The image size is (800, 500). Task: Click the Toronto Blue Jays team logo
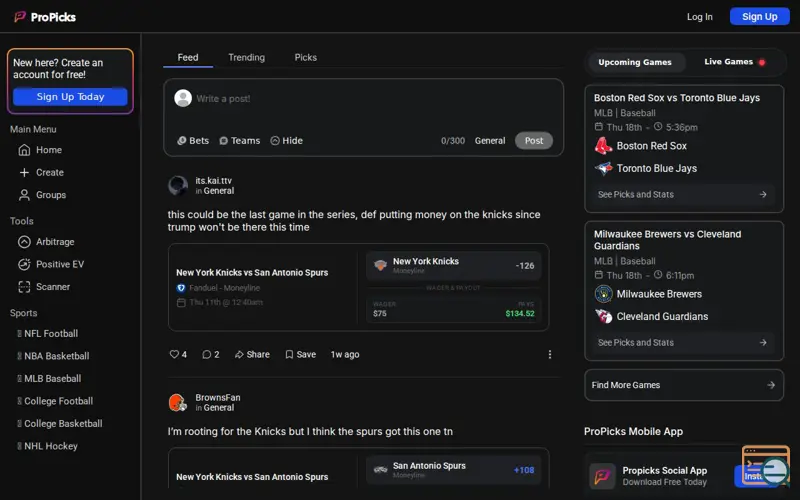(x=604, y=168)
